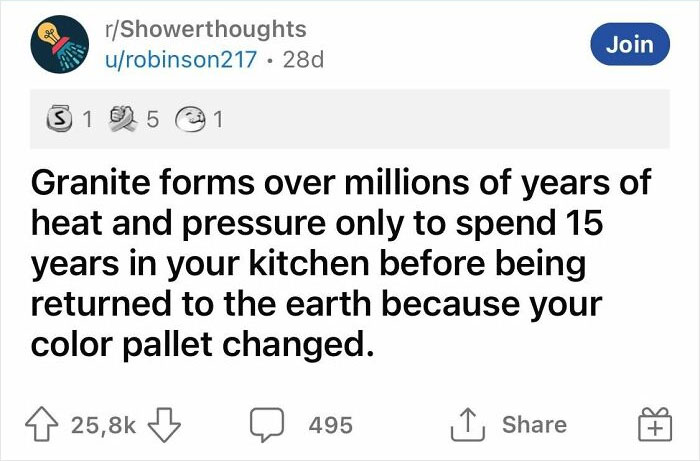
Task: View the third smiling award icon
Action: coord(191,120)
